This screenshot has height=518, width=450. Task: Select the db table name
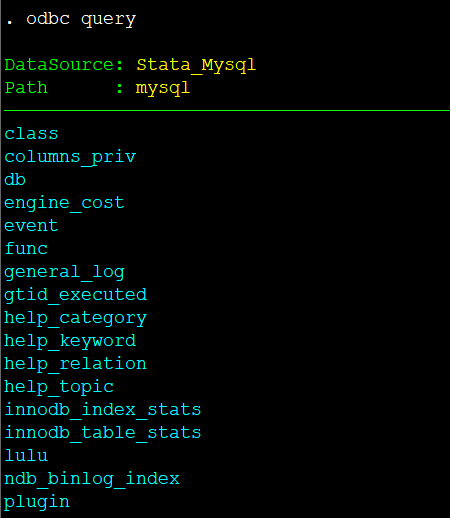[x=15, y=180]
